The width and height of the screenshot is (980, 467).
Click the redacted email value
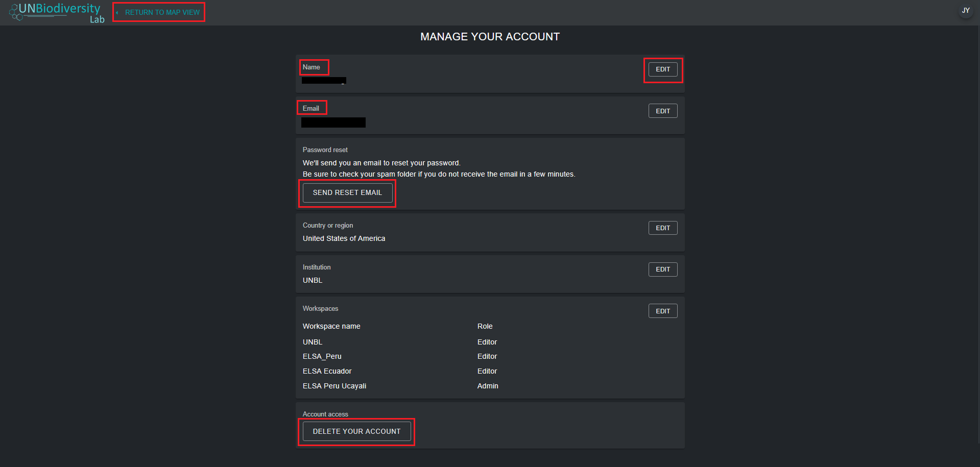333,122
